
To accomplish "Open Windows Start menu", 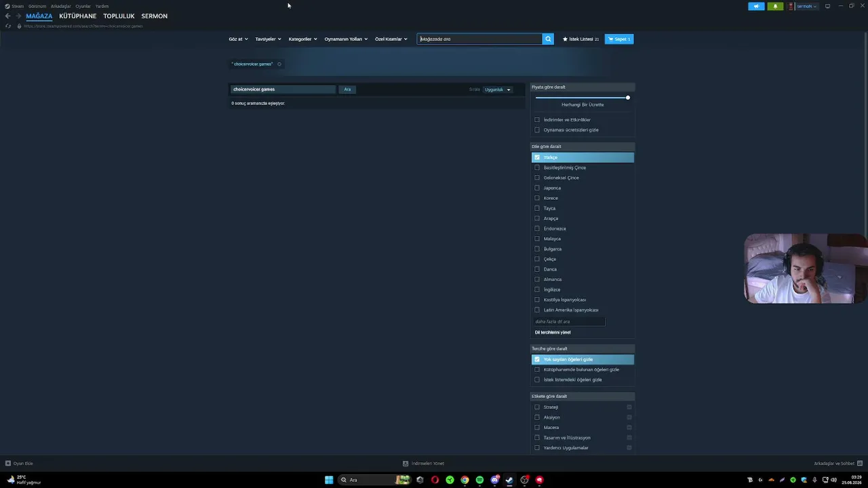I will [x=329, y=480].
